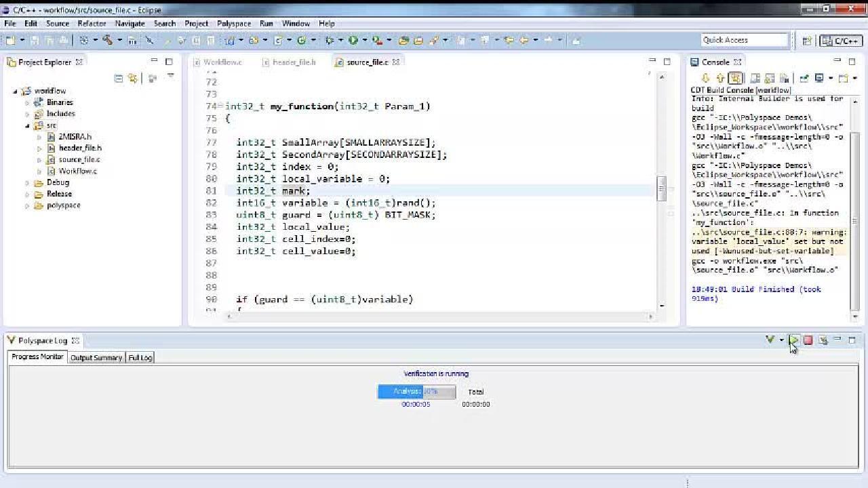
Task: Open the Window menu
Action: 296,23
